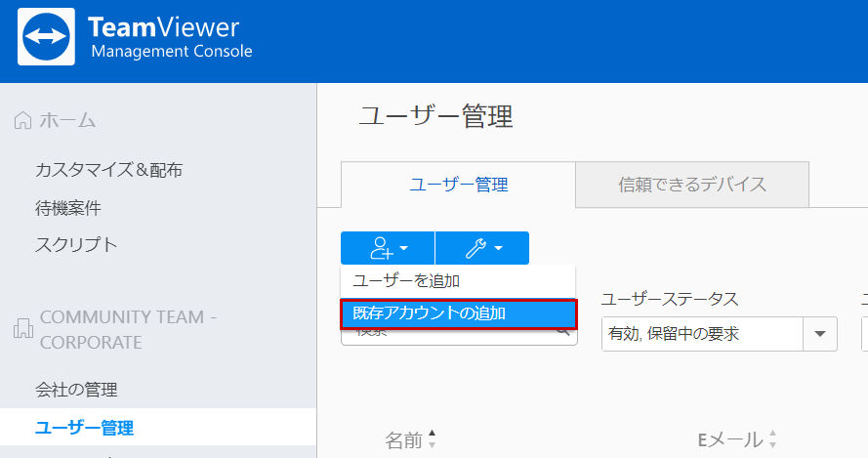Click the building icon beside COMMUNITY TEAM
The image size is (868, 458).
coord(23,329)
